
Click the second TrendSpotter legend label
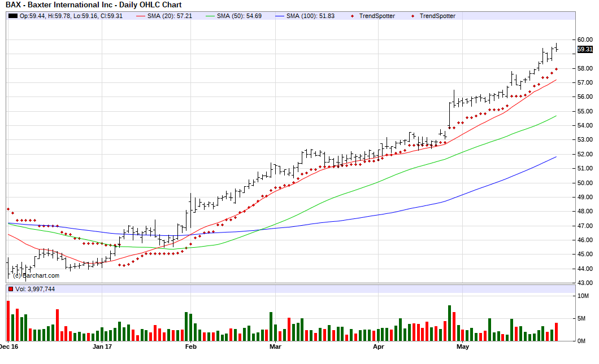(x=437, y=16)
